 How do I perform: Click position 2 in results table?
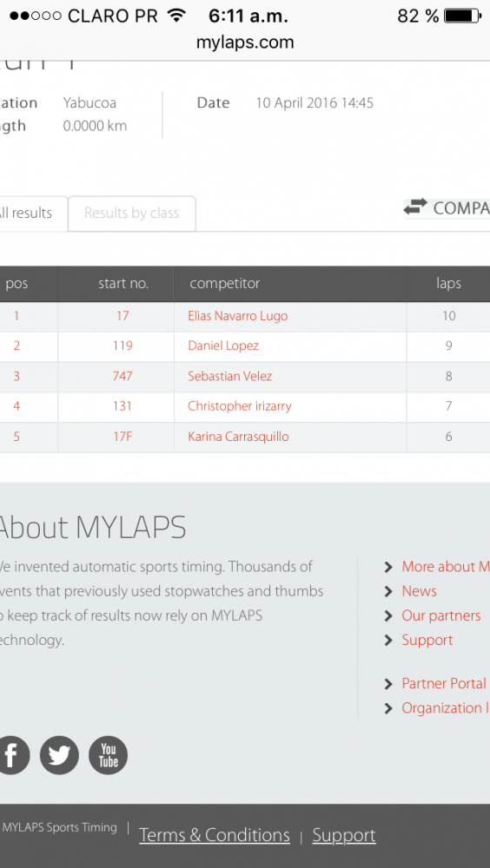click(x=17, y=346)
